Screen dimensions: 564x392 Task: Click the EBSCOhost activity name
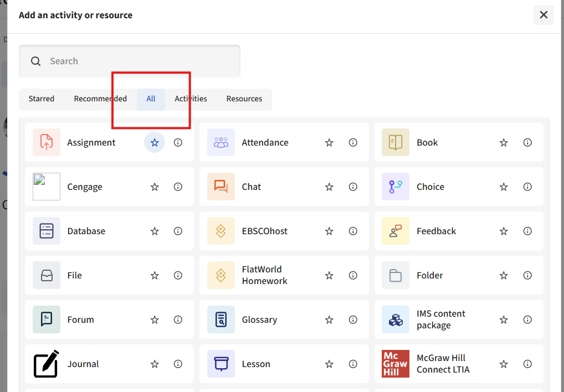point(264,231)
